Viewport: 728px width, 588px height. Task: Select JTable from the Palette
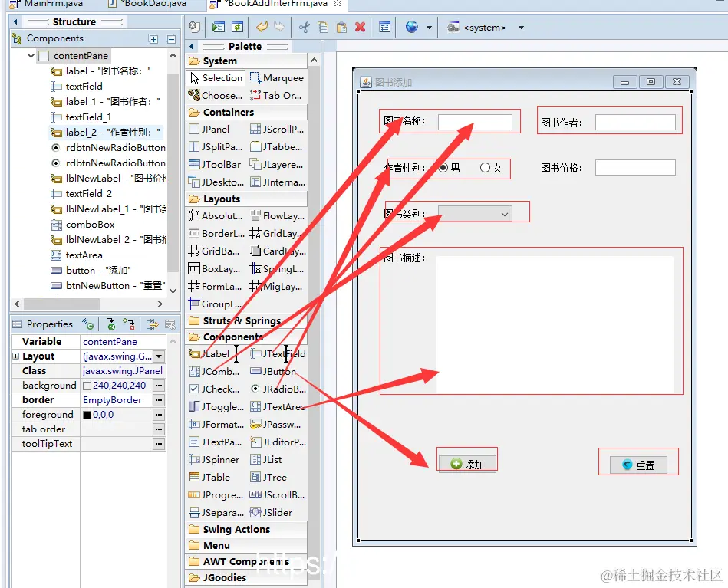(210, 477)
